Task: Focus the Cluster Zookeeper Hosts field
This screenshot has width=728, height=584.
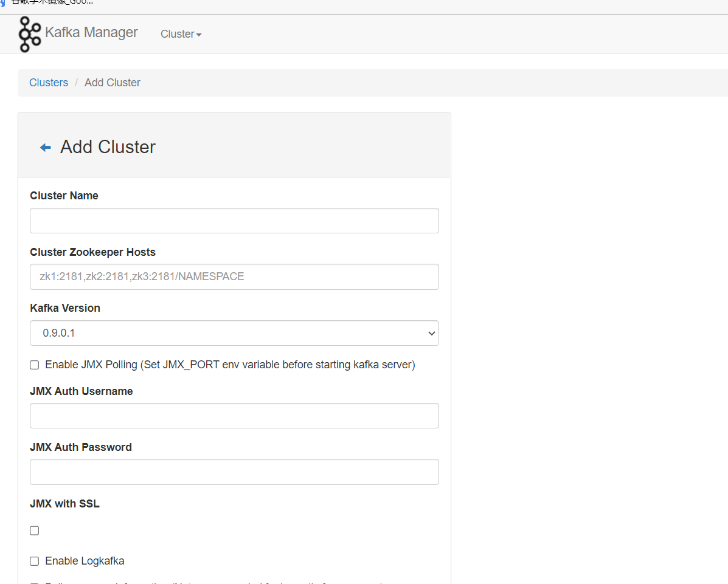Action: 234,277
